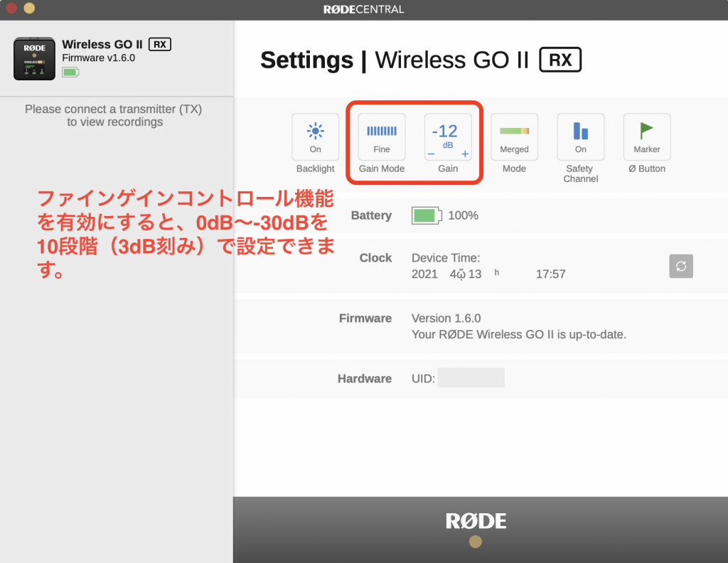The width and height of the screenshot is (728, 563).
Task: Click the sidebar device battery icon
Action: click(70, 72)
